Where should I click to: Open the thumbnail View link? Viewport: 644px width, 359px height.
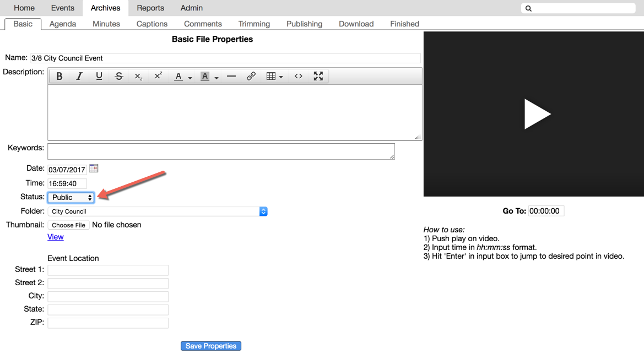tap(56, 237)
